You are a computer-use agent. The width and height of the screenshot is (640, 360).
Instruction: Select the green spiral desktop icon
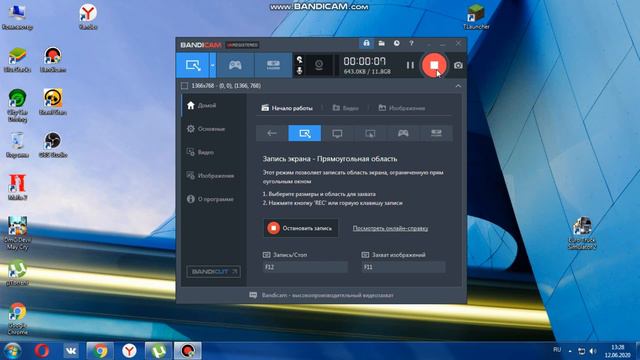click(x=17, y=105)
